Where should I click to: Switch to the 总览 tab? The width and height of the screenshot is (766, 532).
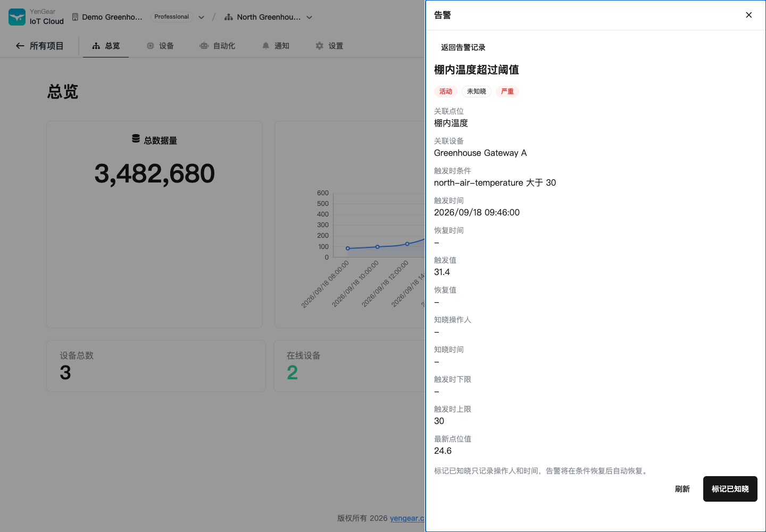[x=106, y=46]
